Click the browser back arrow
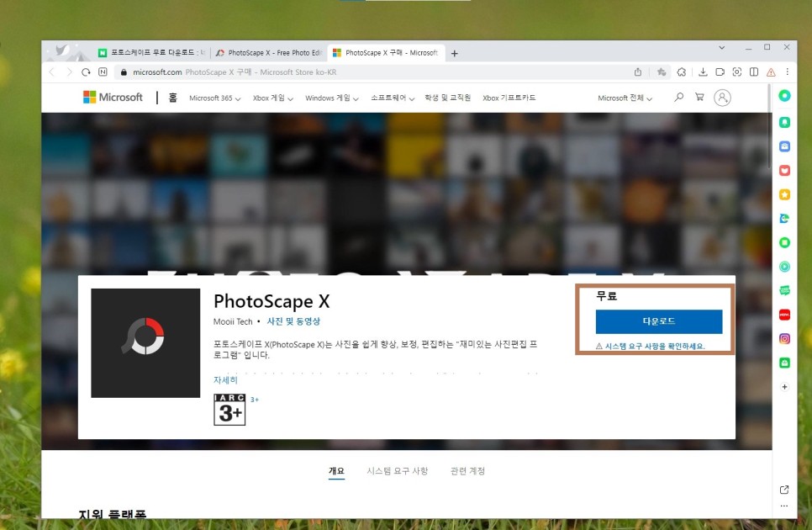Screen dimensions: 812x530 (52, 72)
